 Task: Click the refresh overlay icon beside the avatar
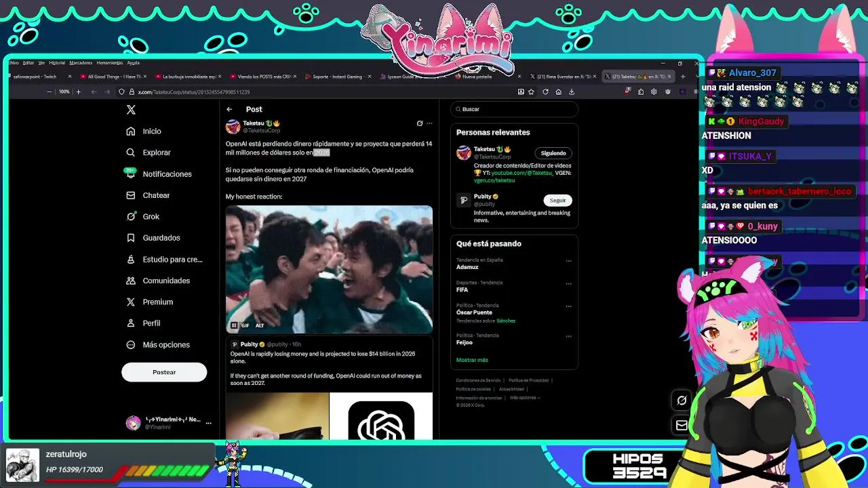[682, 401]
